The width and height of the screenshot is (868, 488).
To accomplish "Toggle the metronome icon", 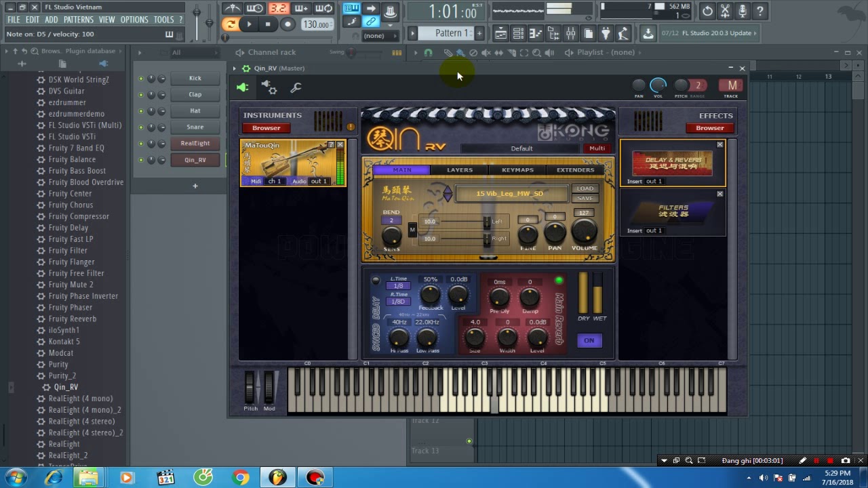I will (x=232, y=9).
